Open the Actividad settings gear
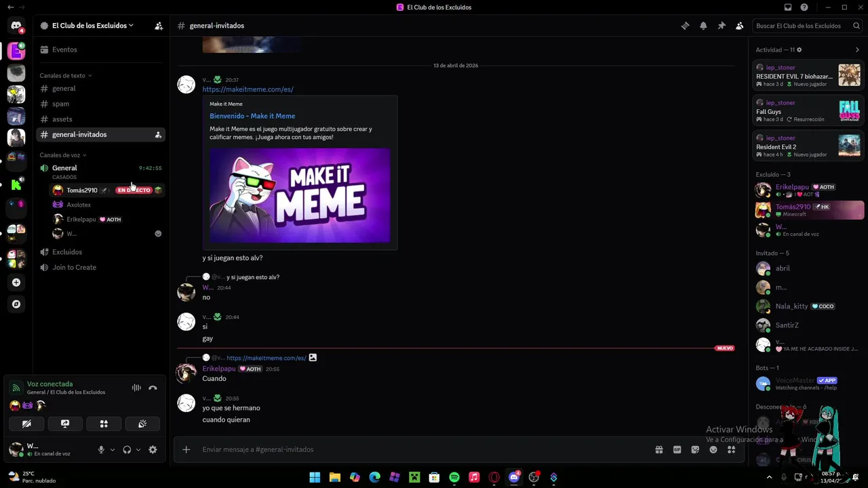868x488 pixels. coord(799,49)
